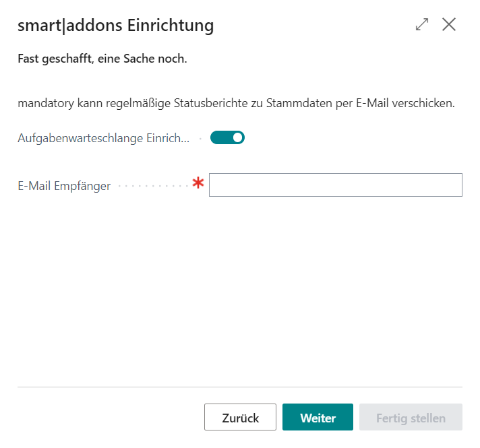Click the Fertig stellen button
The height and width of the screenshot is (448, 480).
[x=411, y=418]
